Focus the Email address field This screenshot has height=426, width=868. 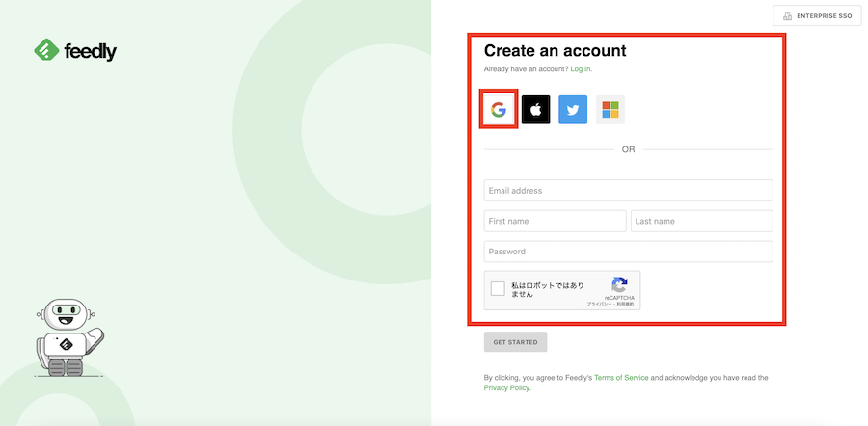tap(628, 191)
